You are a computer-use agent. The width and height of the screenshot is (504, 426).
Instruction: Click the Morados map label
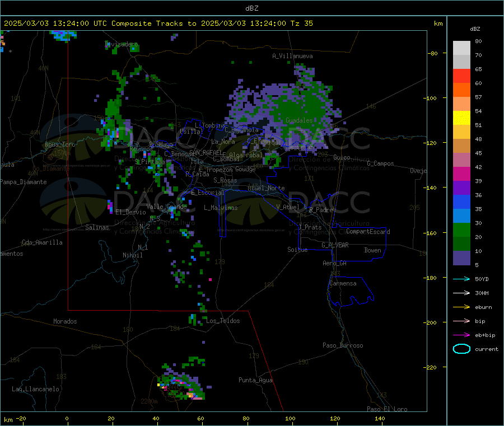pos(65,321)
